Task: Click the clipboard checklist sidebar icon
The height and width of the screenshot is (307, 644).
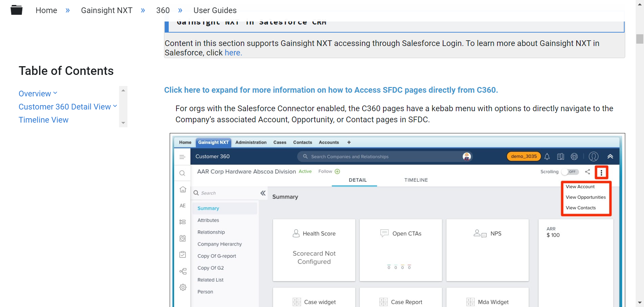Action: click(x=182, y=255)
